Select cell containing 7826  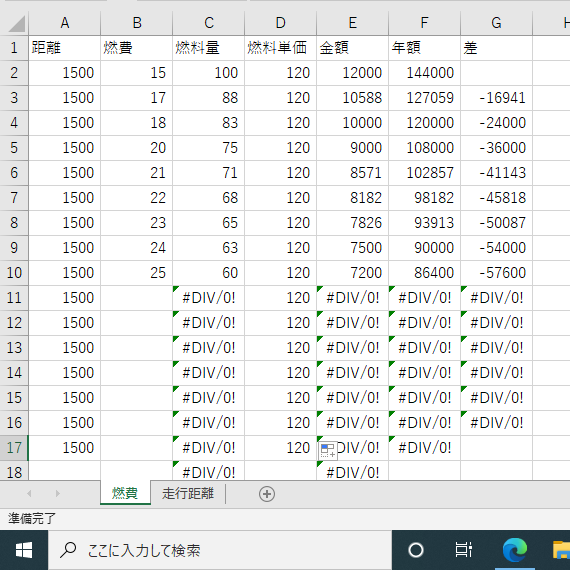[352, 223]
